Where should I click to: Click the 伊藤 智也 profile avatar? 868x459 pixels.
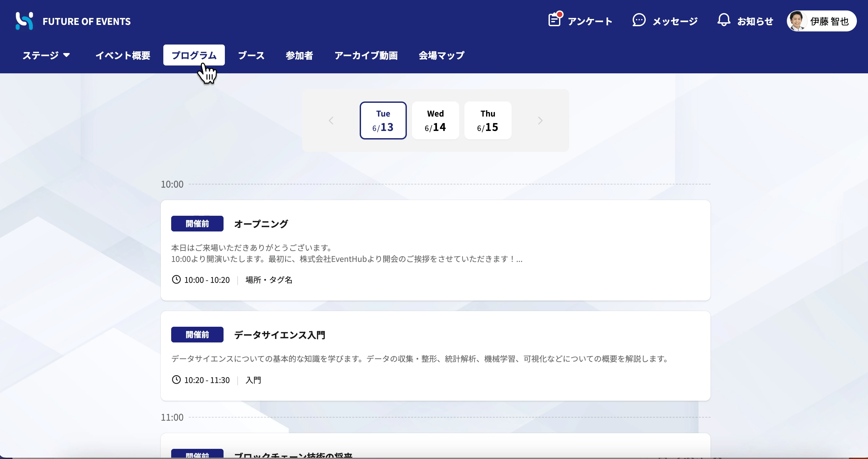[x=797, y=21]
